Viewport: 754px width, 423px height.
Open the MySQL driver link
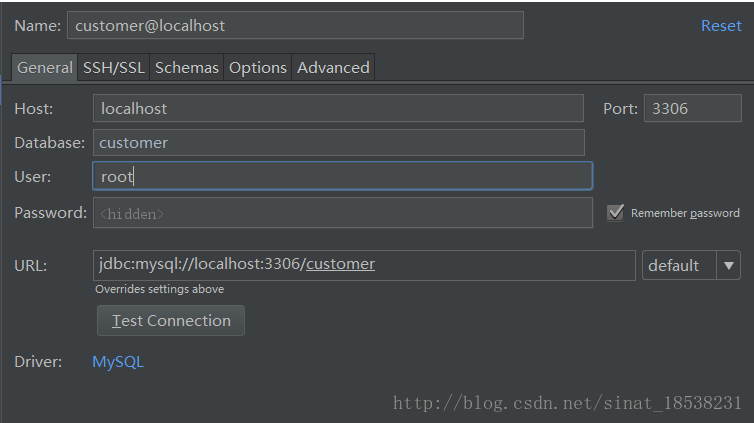pos(118,361)
